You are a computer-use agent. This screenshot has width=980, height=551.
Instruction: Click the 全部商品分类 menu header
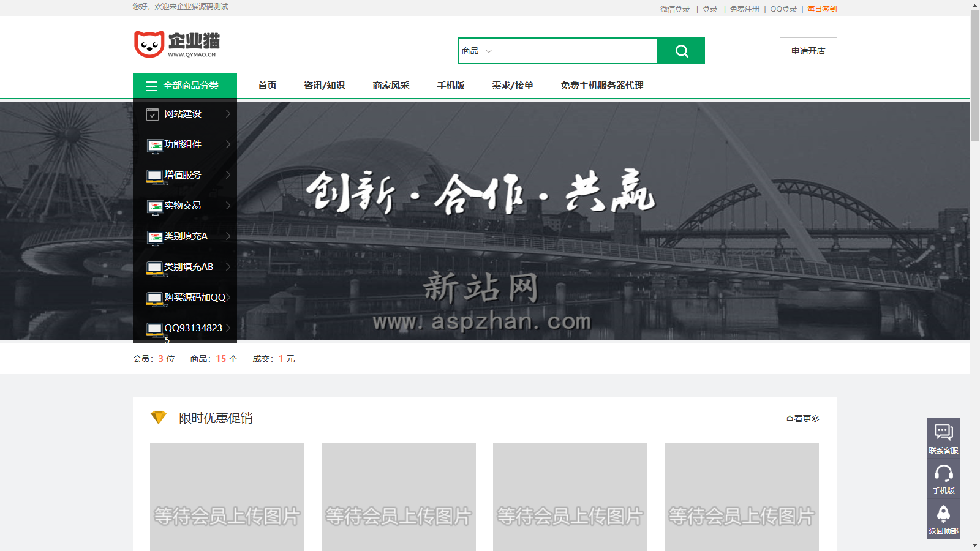click(x=185, y=86)
